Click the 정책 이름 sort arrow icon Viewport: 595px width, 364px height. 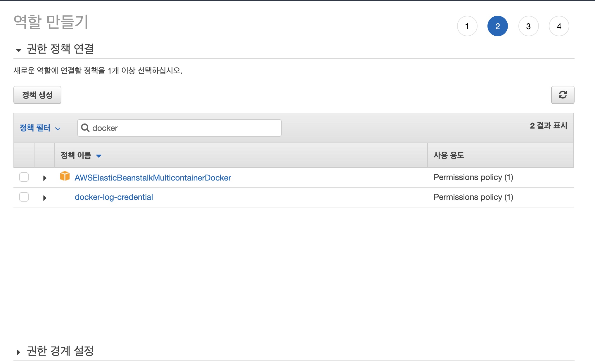coord(99,156)
